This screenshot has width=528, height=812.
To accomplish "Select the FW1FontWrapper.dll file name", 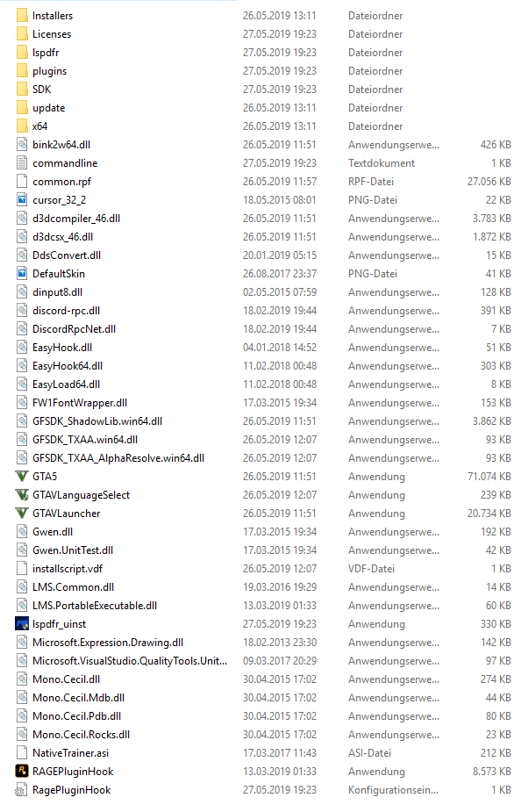I will click(80, 403).
